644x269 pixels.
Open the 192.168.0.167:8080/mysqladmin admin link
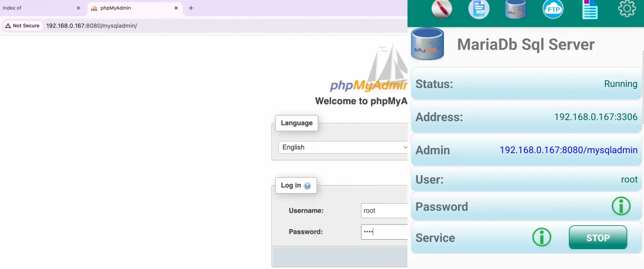point(568,150)
